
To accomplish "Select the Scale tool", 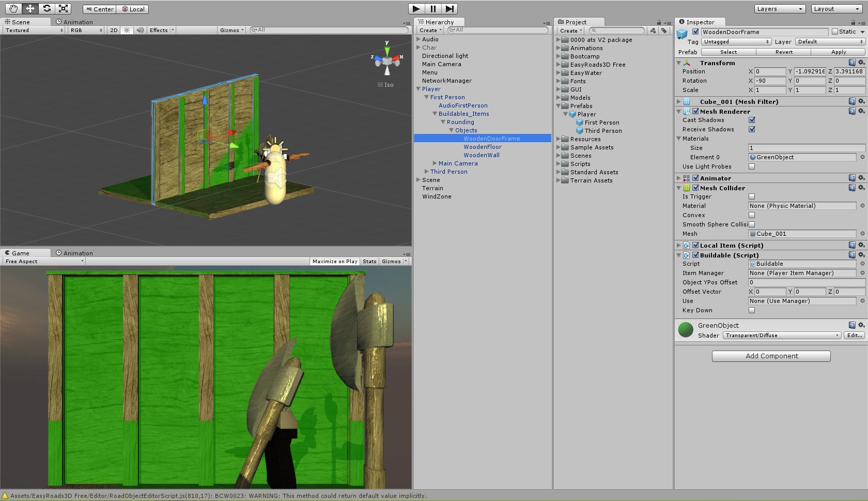I will coord(63,8).
